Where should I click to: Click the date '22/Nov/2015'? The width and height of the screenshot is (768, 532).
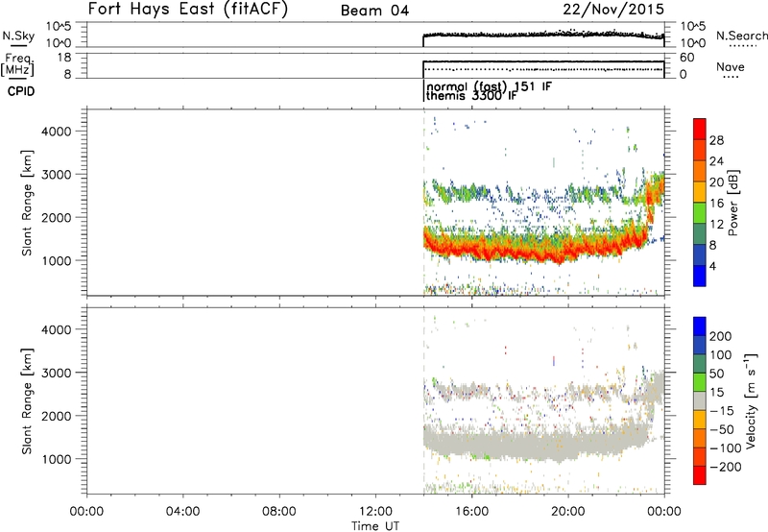(x=613, y=10)
